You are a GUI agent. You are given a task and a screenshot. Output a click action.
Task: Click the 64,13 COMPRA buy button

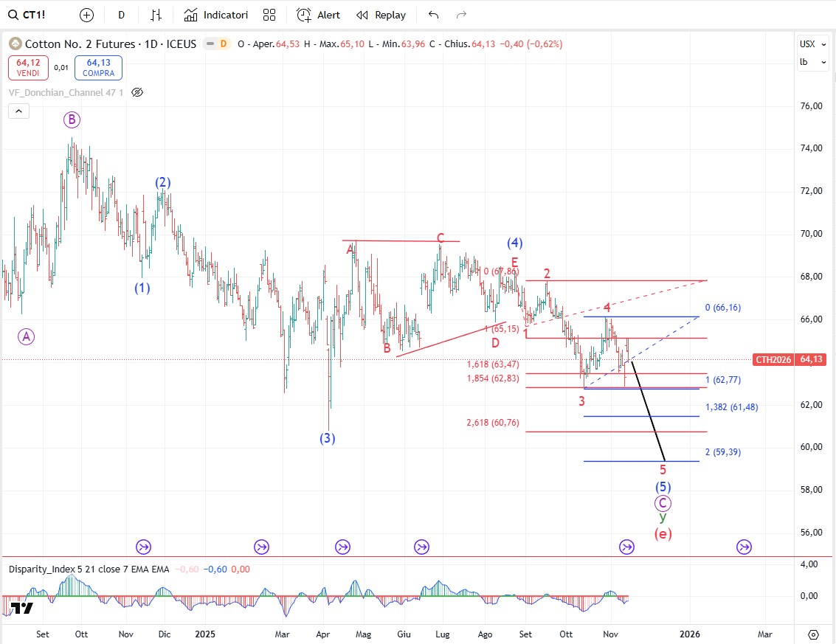99,68
